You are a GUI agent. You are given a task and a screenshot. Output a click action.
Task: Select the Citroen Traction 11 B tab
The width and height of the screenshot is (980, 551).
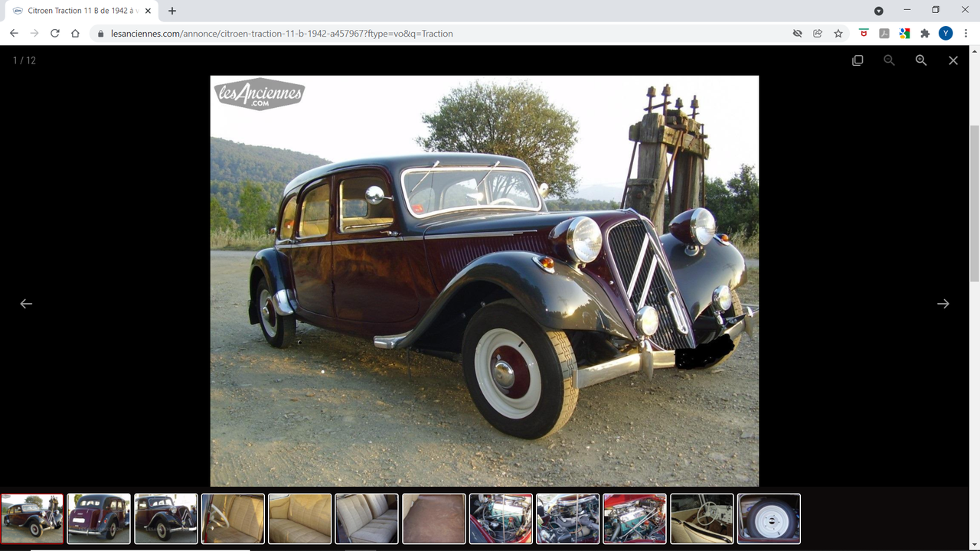coord(80,11)
